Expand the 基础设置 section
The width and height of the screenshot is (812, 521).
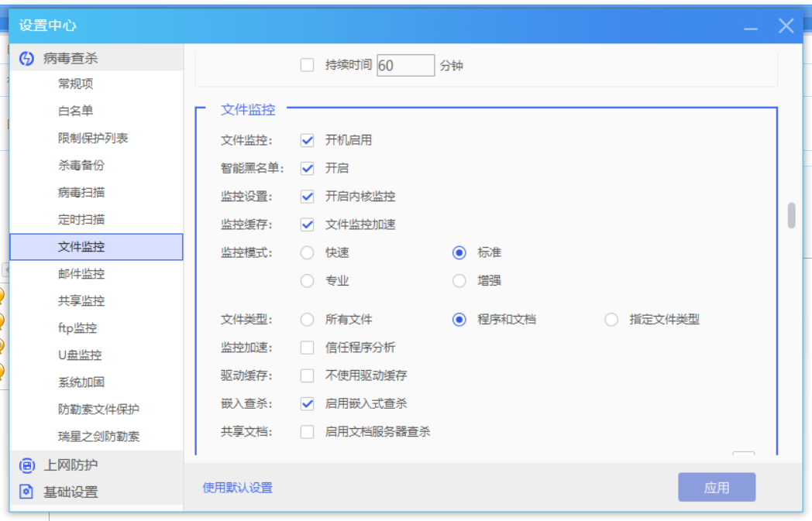pos(96,492)
